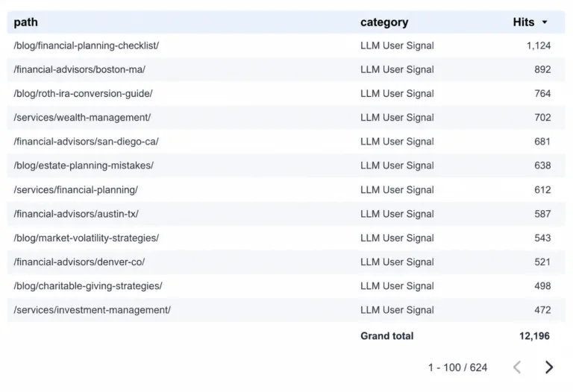
Task: Click LLM User Signal in wealth-management row
Action: click(397, 118)
